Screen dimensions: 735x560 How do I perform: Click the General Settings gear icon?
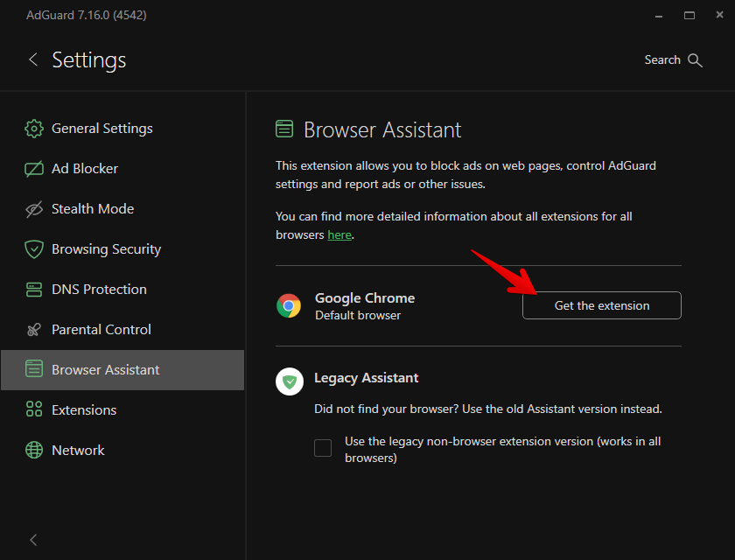[34, 129]
